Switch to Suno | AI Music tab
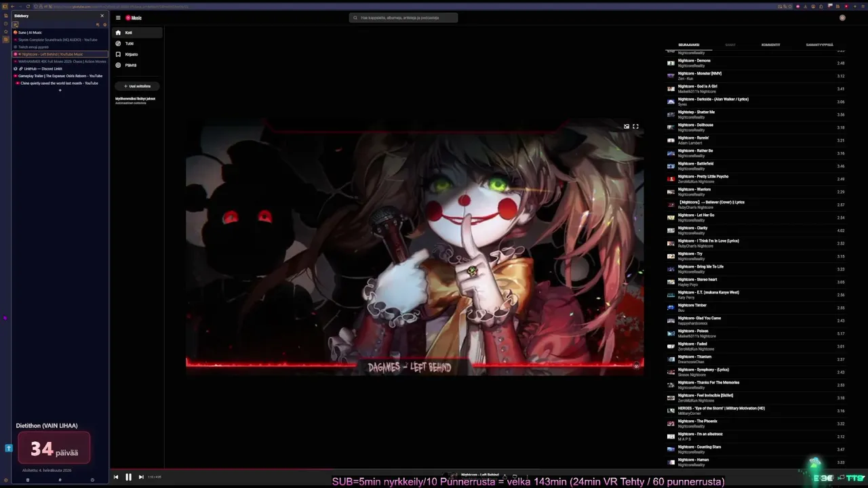The height and width of the screenshot is (488, 868). 60,33
